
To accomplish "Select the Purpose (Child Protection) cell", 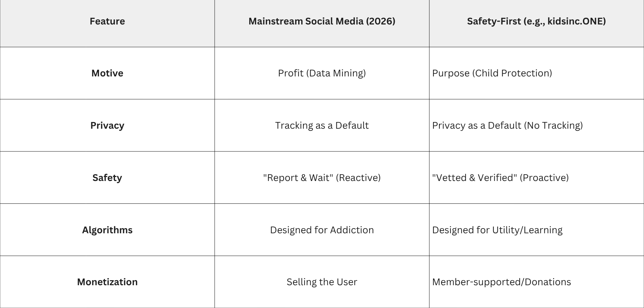I will pos(492,73).
